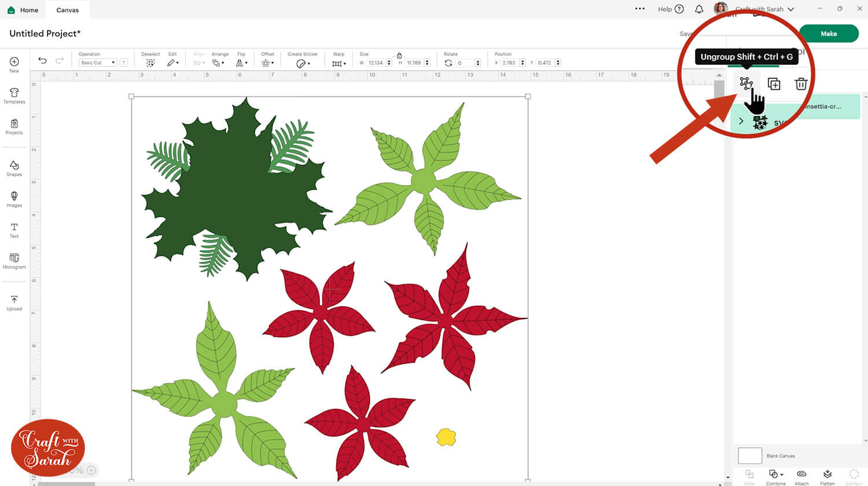Open the Help menu

[x=670, y=9]
